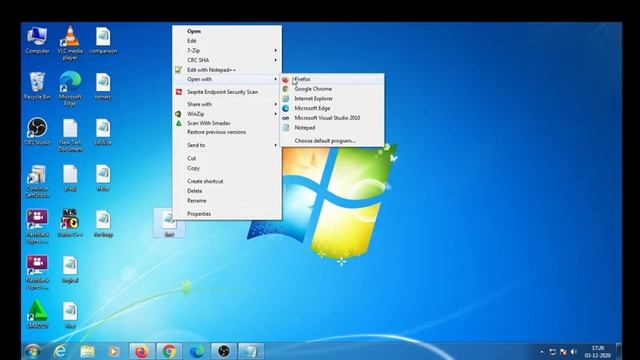
Task: Select the comparison file on desktop
Action: tap(103, 40)
